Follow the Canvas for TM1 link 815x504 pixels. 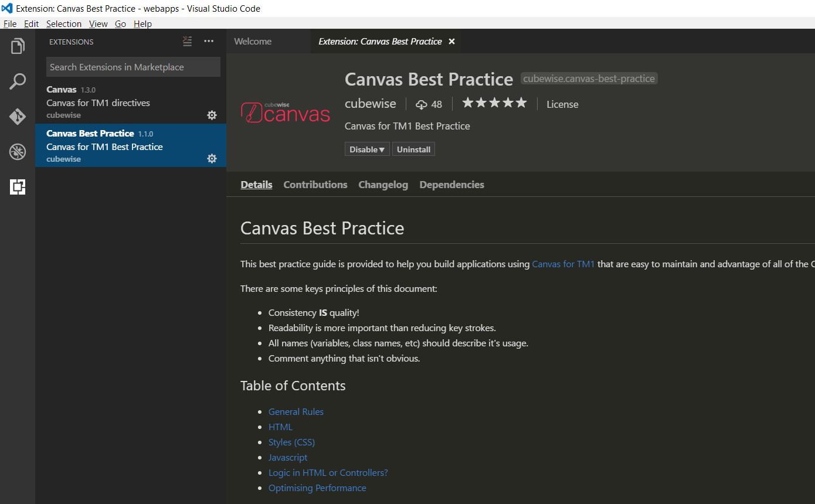point(563,264)
